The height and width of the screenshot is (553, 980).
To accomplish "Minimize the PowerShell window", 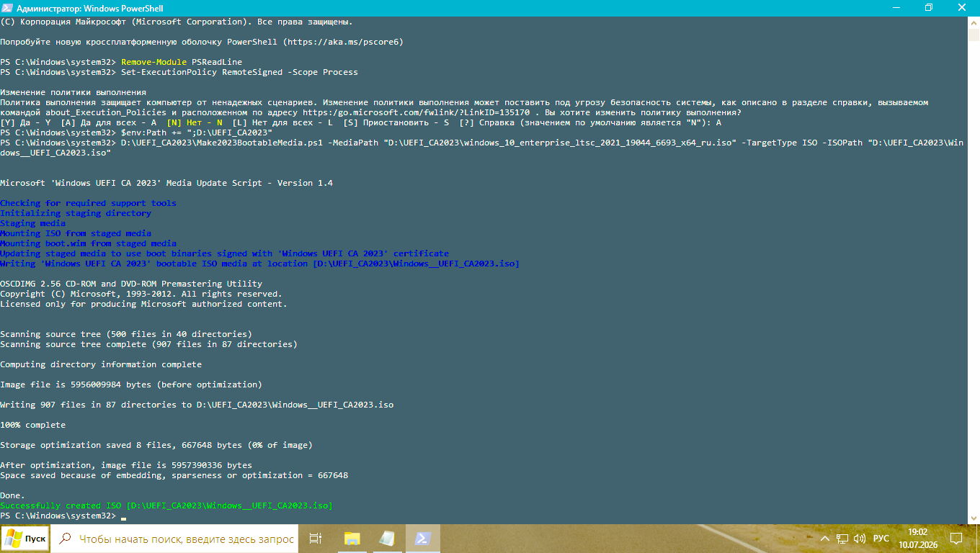I will click(x=896, y=8).
